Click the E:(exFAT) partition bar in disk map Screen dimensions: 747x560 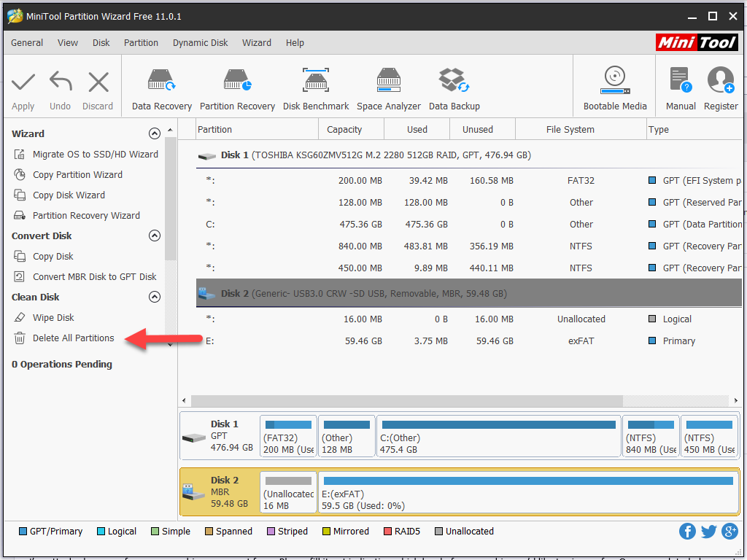coord(528,492)
